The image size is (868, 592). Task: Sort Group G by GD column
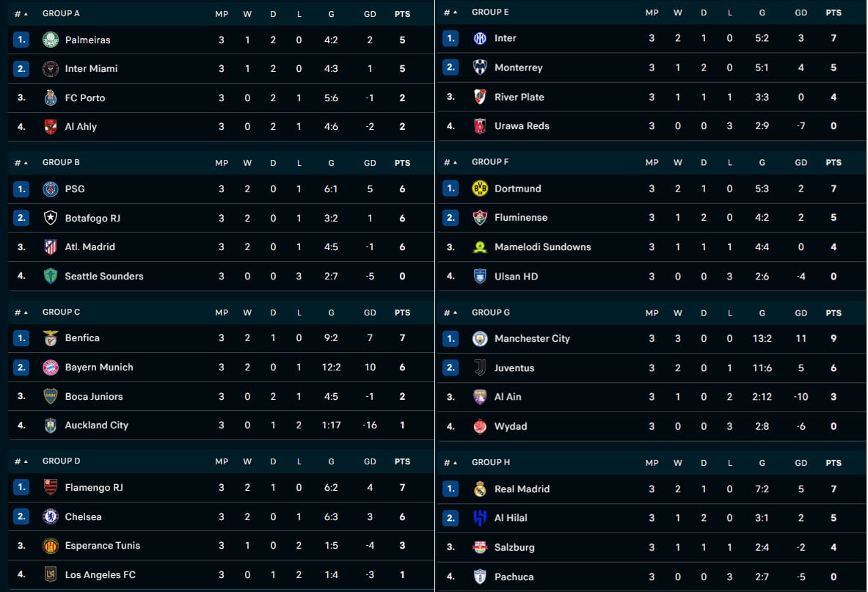(801, 313)
